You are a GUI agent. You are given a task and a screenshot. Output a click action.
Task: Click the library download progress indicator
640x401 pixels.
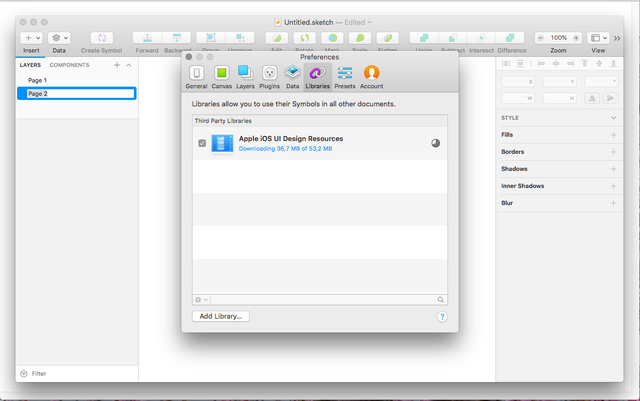click(436, 143)
